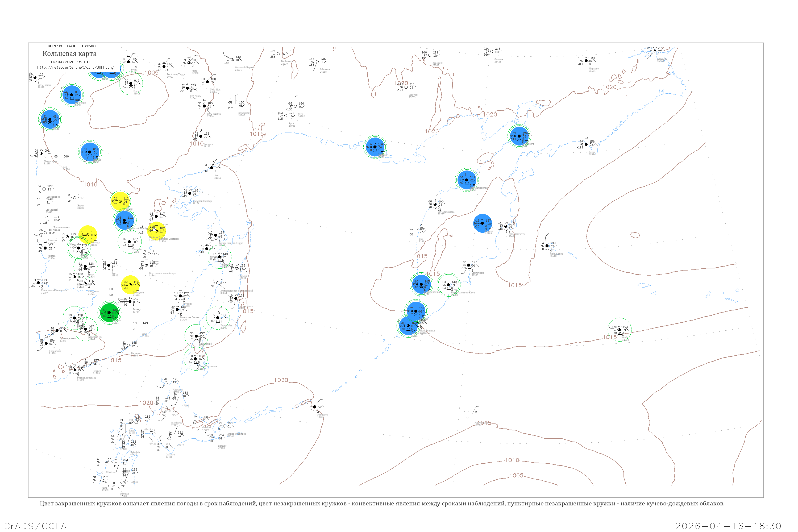Viewport: 798px width, 532px height.
Task: Click the Кольцевая карта title
Action: click(x=69, y=54)
